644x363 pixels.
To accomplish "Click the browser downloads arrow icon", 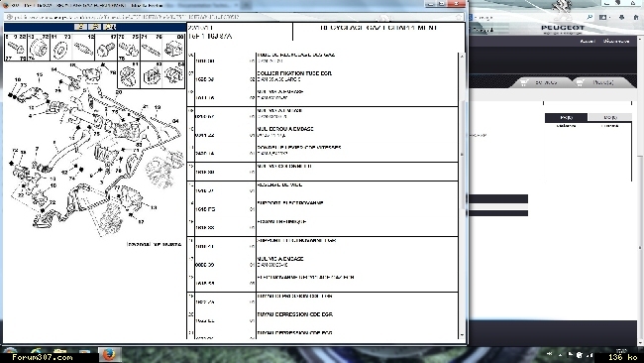I will pyautogui.click(x=621, y=17).
